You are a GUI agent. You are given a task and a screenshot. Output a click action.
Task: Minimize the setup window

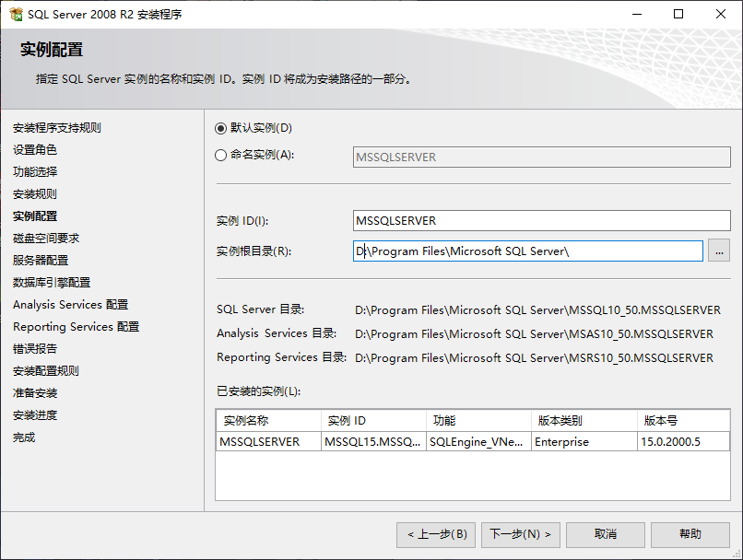click(637, 14)
